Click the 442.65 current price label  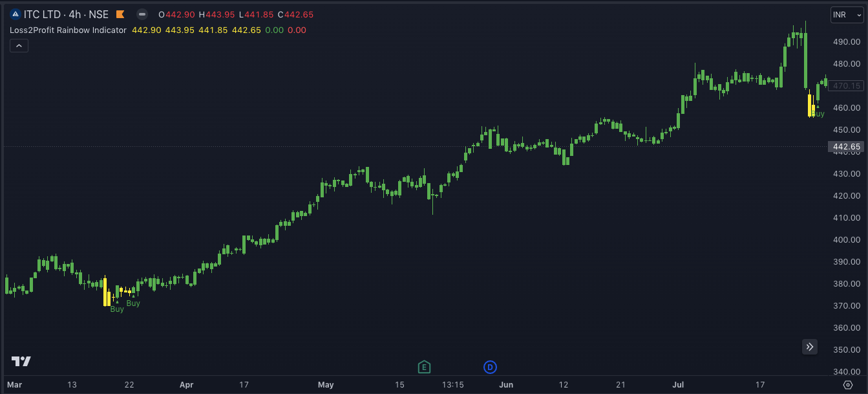(x=846, y=147)
